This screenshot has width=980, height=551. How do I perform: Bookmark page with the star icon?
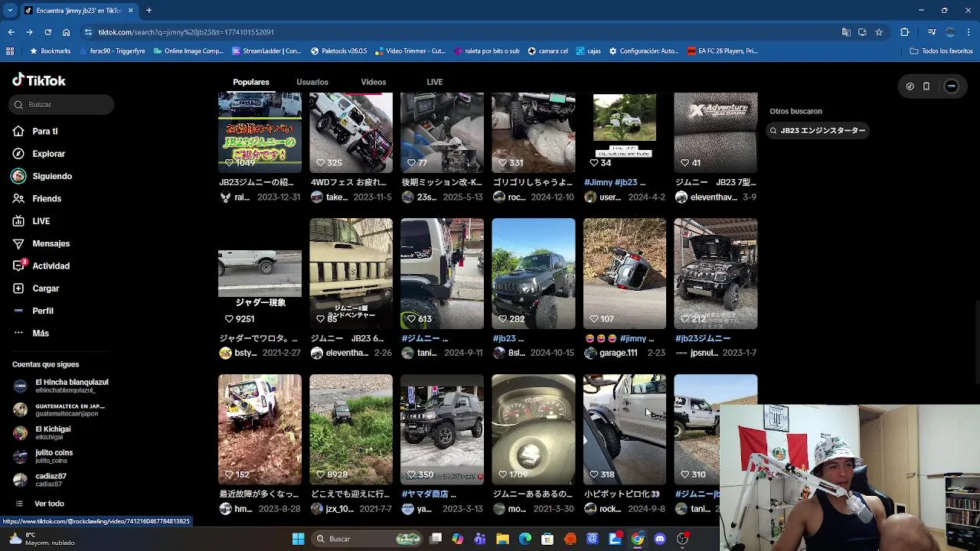(x=879, y=32)
